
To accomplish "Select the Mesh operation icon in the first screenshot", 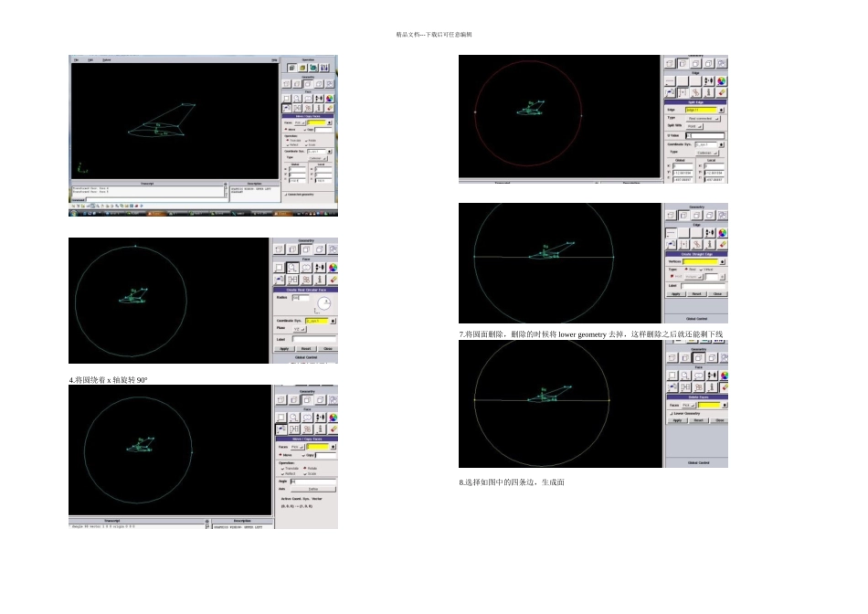I will click(302, 68).
